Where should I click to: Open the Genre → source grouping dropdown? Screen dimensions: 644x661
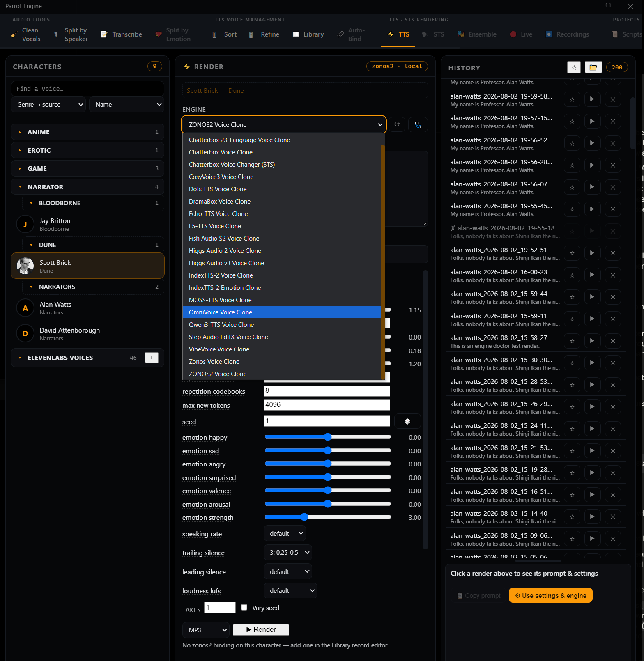[48, 105]
